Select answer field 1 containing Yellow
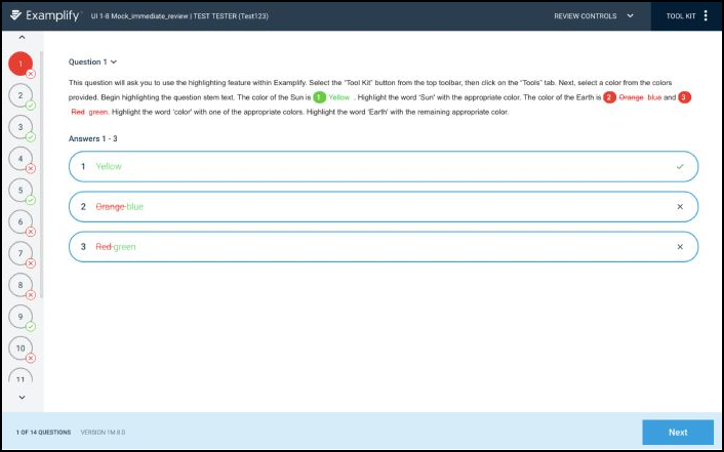The height and width of the screenshot is (452, 724). coord(383,166)
